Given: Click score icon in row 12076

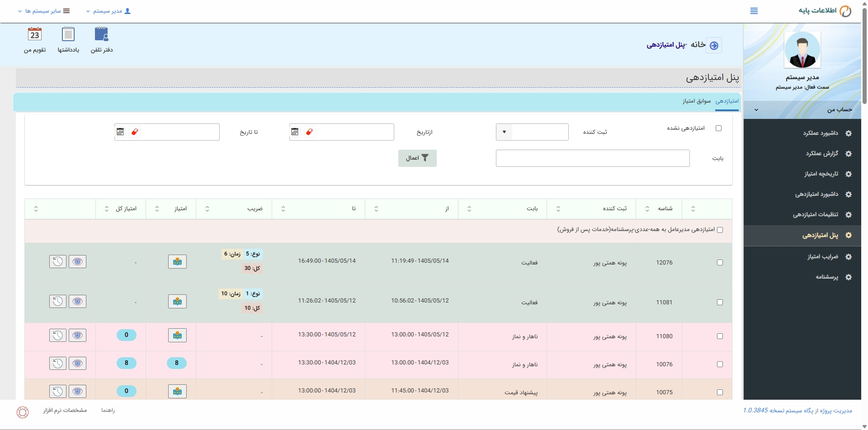Looking at the screenshot, I should (x=177, y=261).
